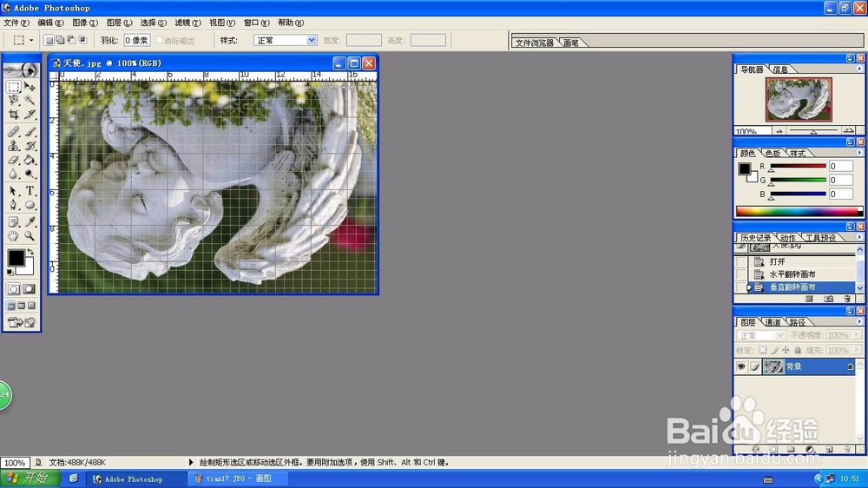The width and height of the screenshot is (868, 488).
Task: Open Color panel flyout menu arrow
Action: point(859,152)
